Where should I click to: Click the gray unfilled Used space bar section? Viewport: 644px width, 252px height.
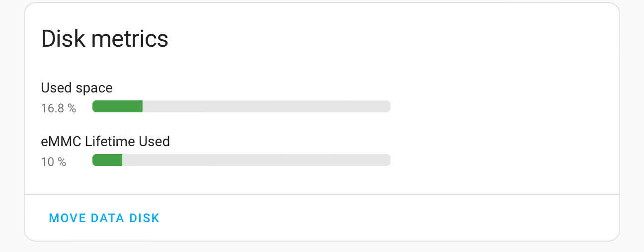[x=266, y=106]
